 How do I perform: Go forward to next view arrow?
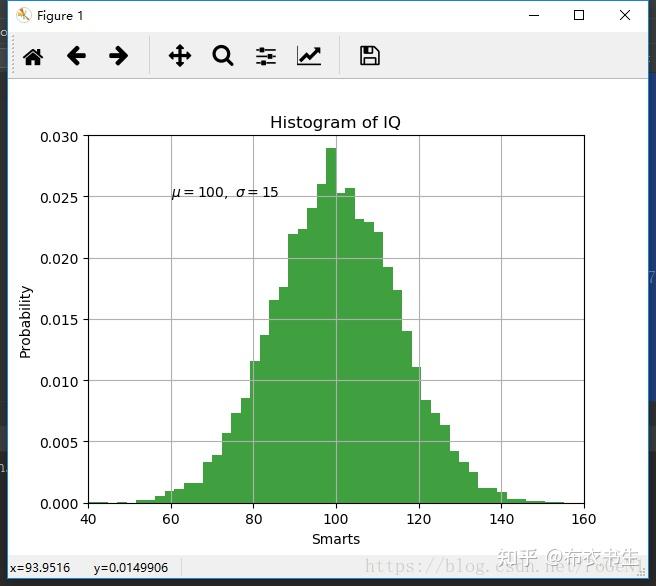click(x=118, y=56)
